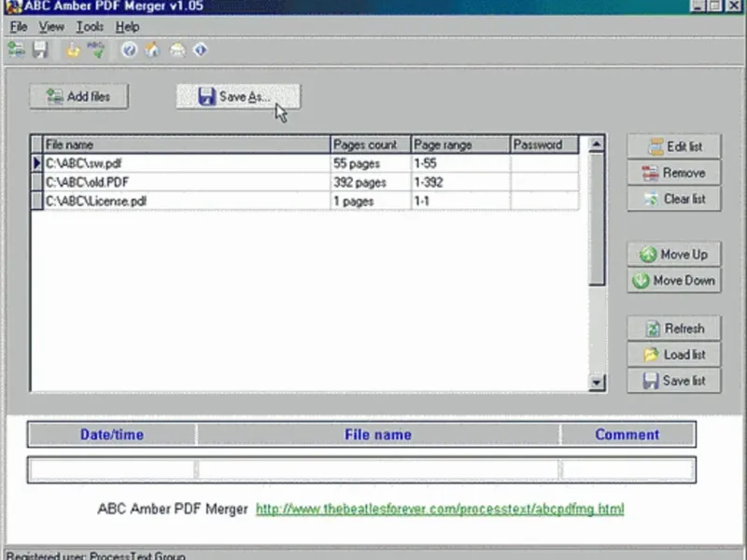Click the blue info about icon
Image resolution: width=747 pixels, height=560 pixels.
[200, 49]
